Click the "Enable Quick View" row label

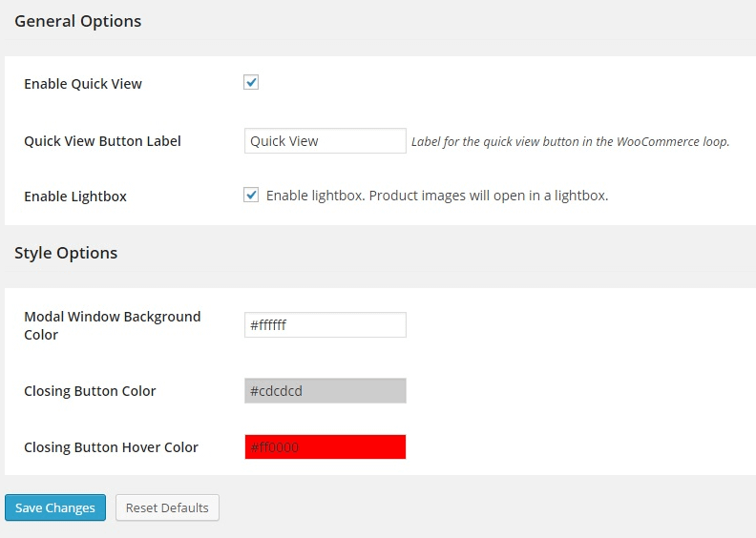83,84
